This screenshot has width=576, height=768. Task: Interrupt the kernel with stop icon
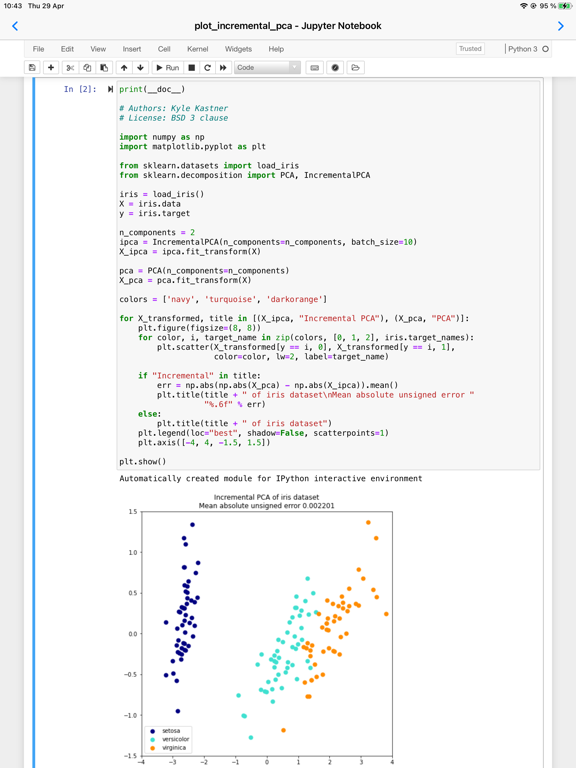click(x=192, y=68)
